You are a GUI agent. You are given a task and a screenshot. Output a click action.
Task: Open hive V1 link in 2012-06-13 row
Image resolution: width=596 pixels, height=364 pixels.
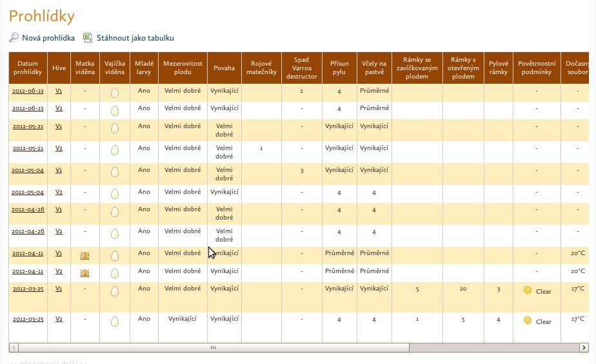click(x=59, y=91)
